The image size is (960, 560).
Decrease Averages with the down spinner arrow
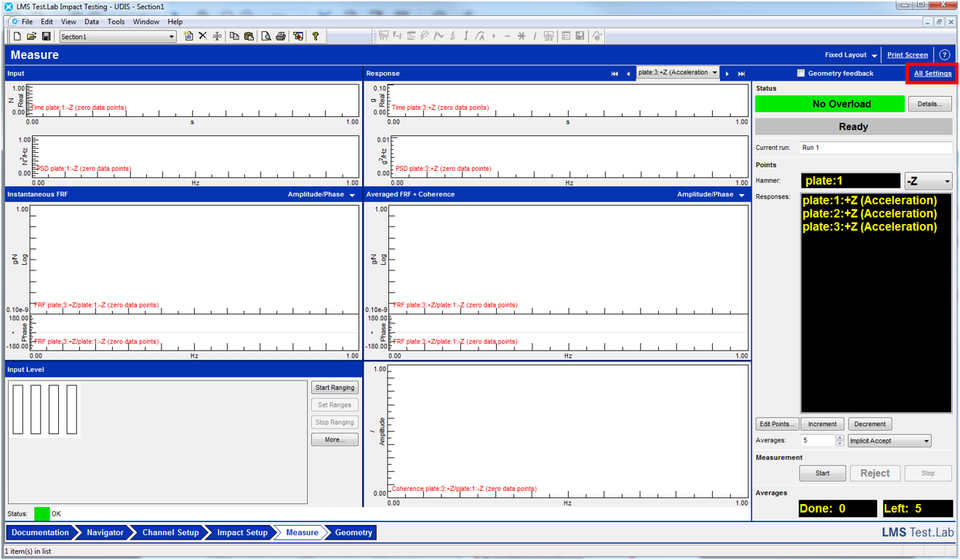[839, 444]
